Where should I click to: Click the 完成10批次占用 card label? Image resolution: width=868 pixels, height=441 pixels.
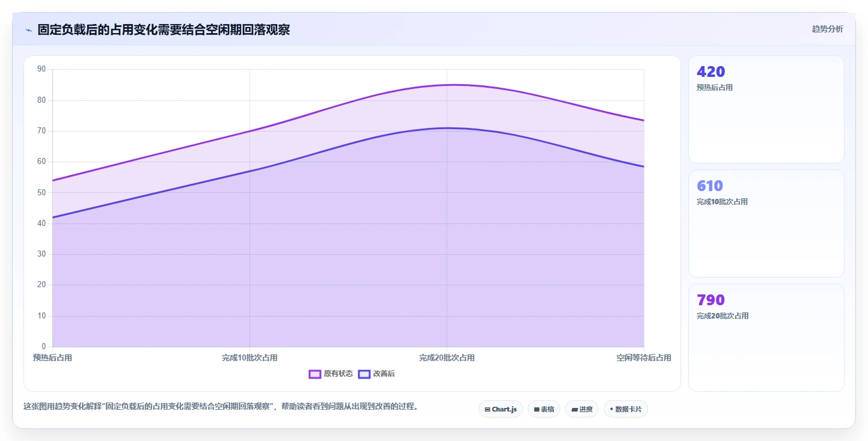click(x=722, y=202)
